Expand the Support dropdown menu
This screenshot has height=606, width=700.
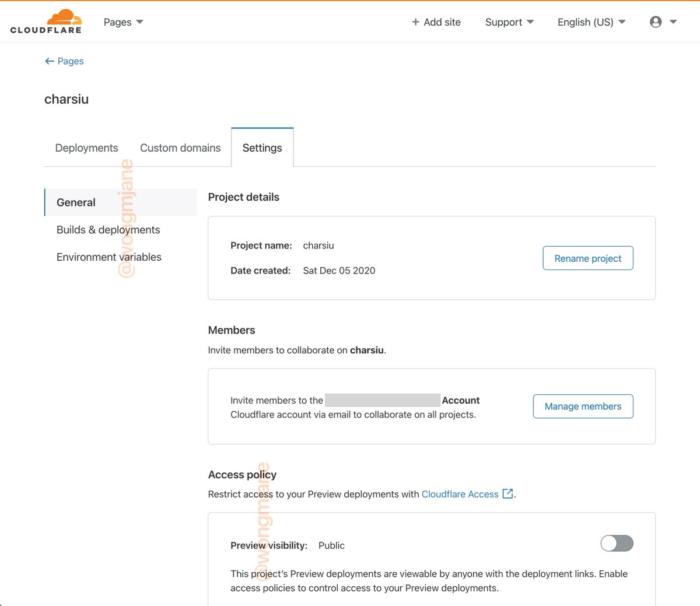[x=509, y=22]
